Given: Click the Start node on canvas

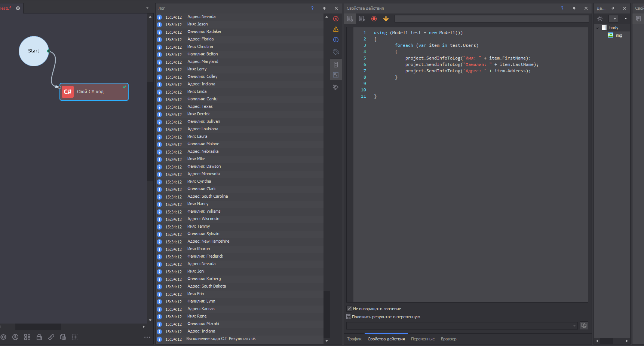Looking at the screenshot, I should point(34,51).
